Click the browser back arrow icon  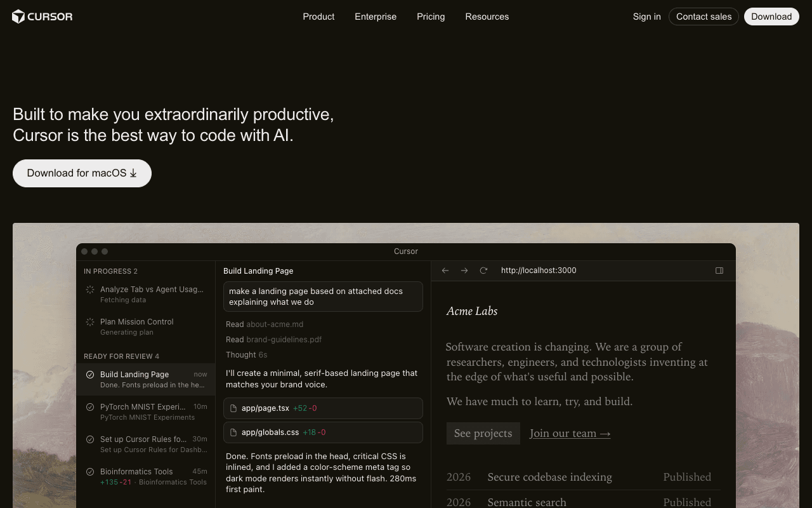coord(445,271)
